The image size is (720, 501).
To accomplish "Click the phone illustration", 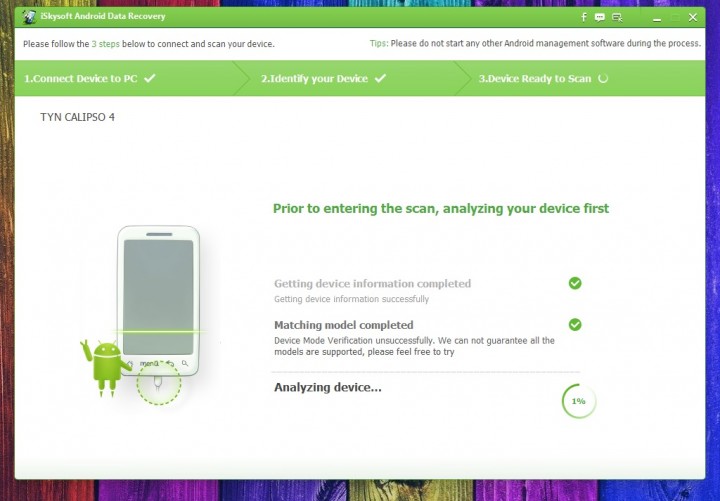I will point(158,301).
